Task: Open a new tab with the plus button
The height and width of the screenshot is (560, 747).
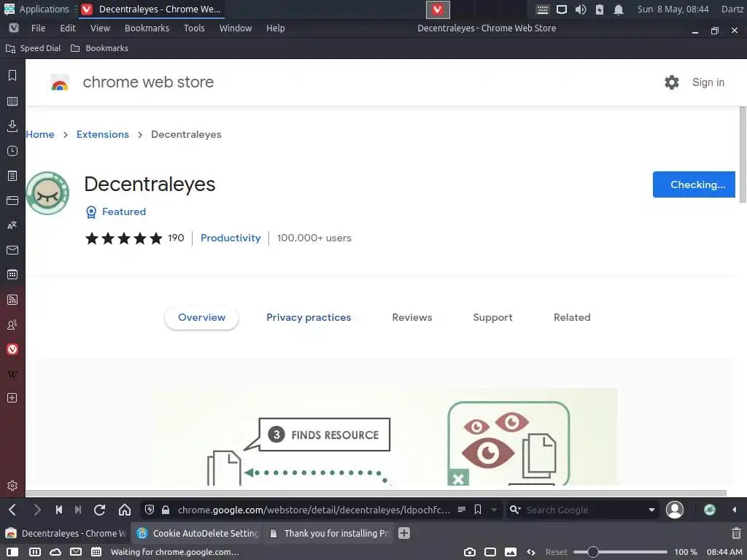Action: click(404, 533)
